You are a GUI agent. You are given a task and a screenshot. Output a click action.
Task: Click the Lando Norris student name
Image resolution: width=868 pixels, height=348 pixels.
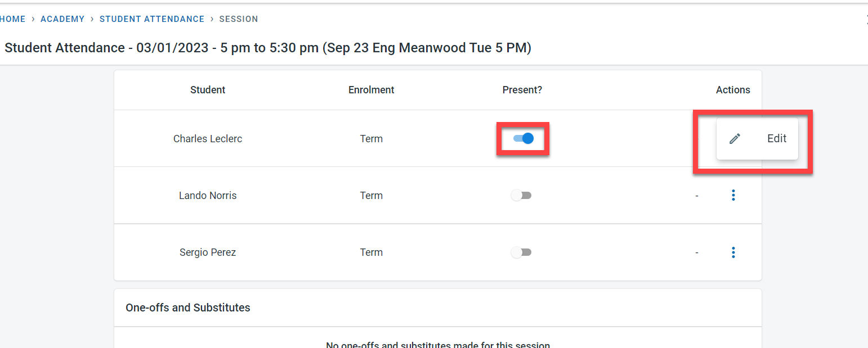click(208, 196)
